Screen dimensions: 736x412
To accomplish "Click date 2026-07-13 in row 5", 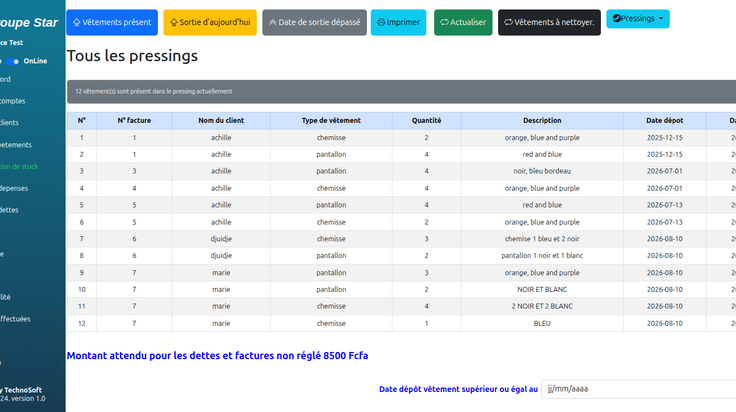I will click(x=665, y=205).
